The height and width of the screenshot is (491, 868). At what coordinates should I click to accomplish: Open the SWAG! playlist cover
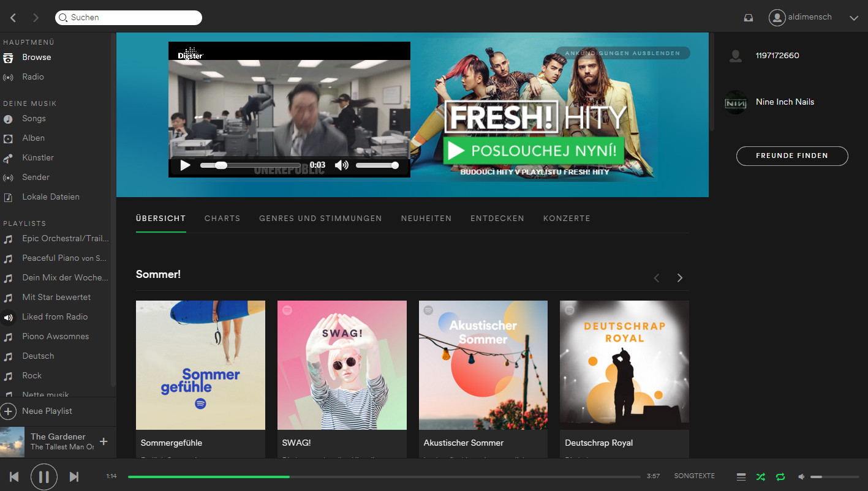[342, 365]
